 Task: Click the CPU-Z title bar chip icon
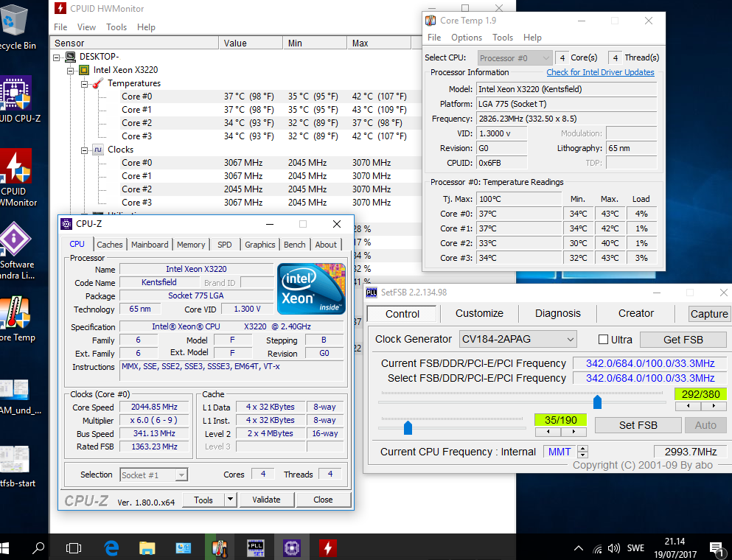pos(66,224)
